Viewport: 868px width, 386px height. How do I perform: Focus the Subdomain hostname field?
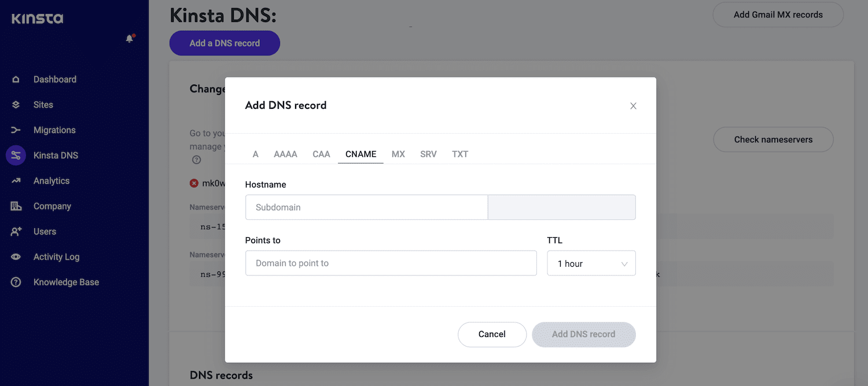coord(366,207)
